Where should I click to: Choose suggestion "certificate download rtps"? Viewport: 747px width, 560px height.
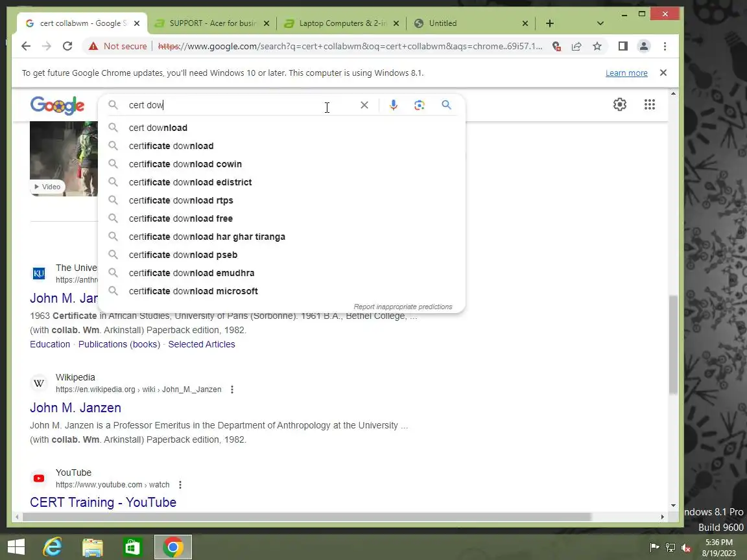[x=281, y=200]
